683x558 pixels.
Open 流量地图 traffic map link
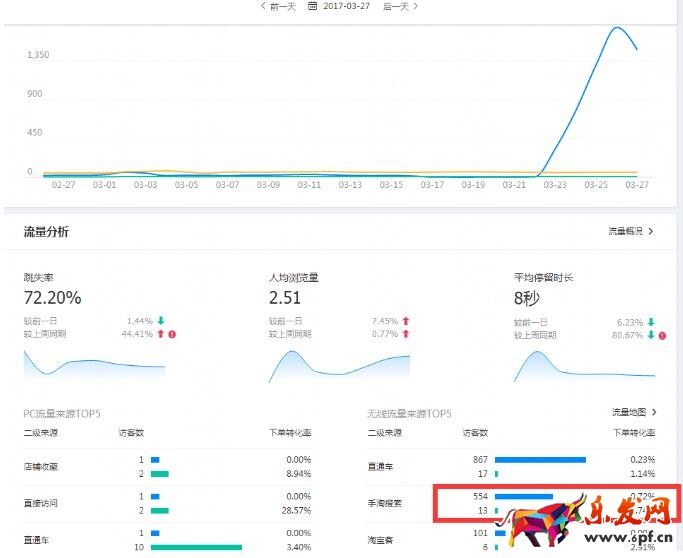[x=634, y=412]
